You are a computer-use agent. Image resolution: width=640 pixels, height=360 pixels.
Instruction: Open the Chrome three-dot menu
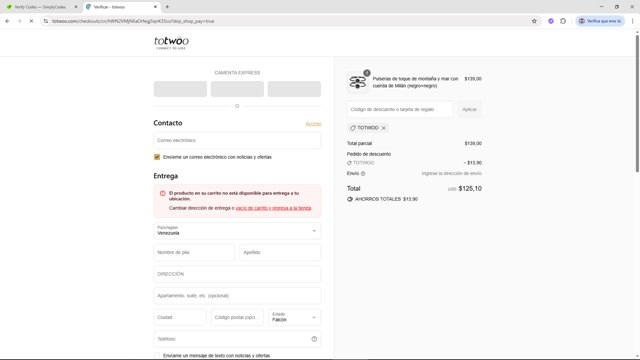pos(632,21)
